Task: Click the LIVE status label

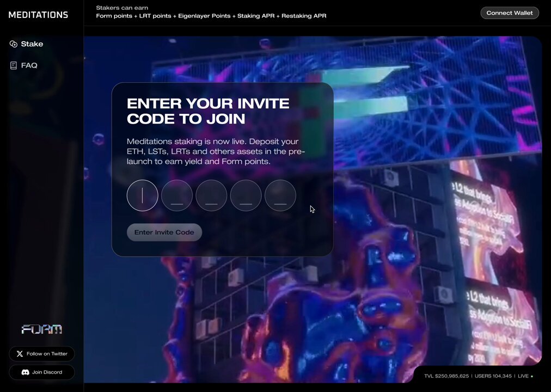Action: [523, 376]
